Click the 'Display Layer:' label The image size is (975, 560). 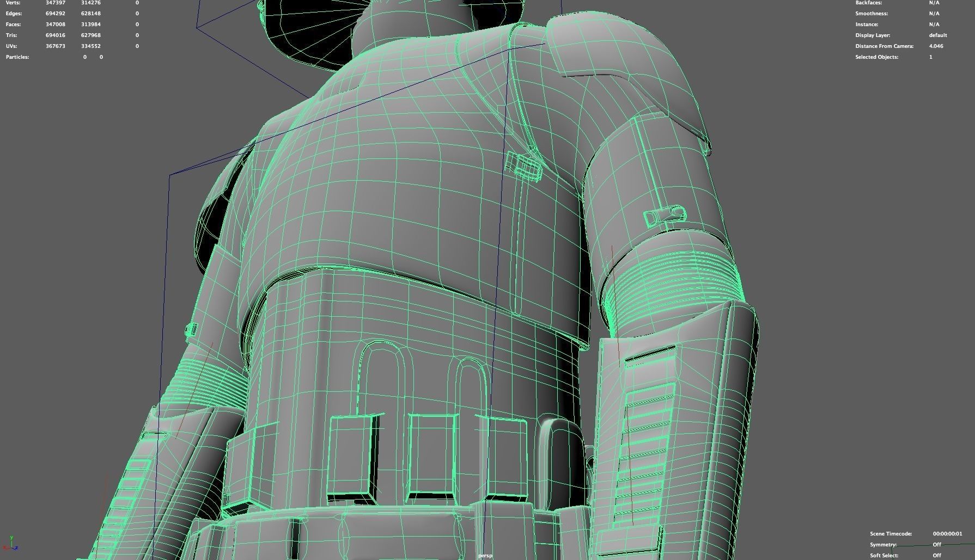(x=873, y=35)
